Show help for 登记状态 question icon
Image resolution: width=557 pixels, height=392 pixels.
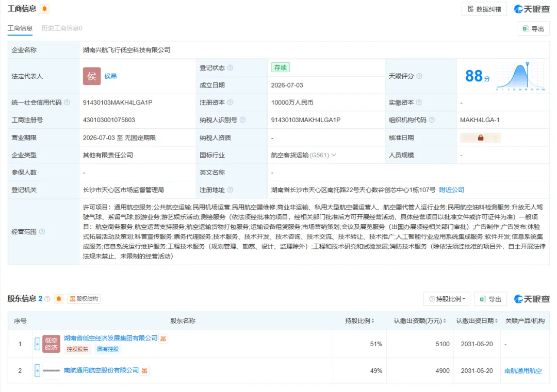(230, 68)
